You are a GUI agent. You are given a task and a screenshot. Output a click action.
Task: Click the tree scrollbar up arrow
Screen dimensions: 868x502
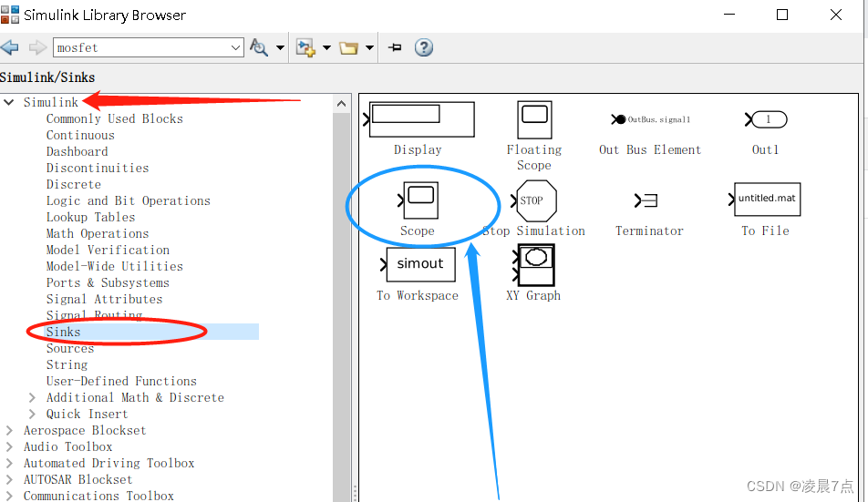point(342,103)
